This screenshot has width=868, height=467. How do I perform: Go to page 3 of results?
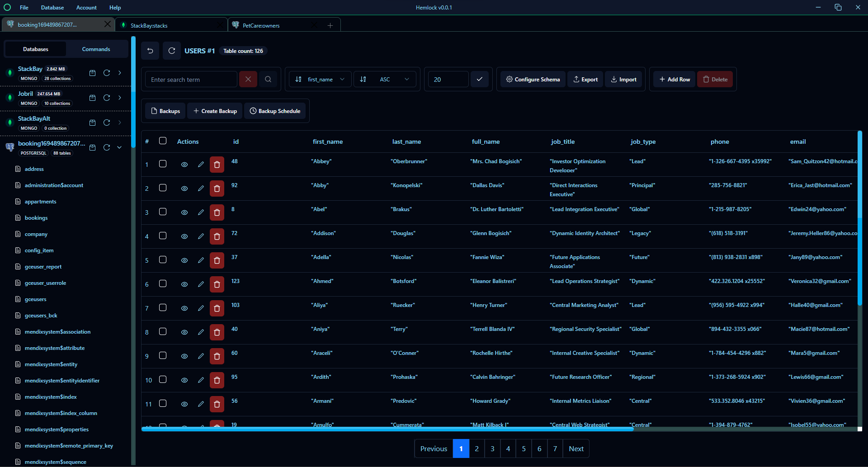pos(492,448)
